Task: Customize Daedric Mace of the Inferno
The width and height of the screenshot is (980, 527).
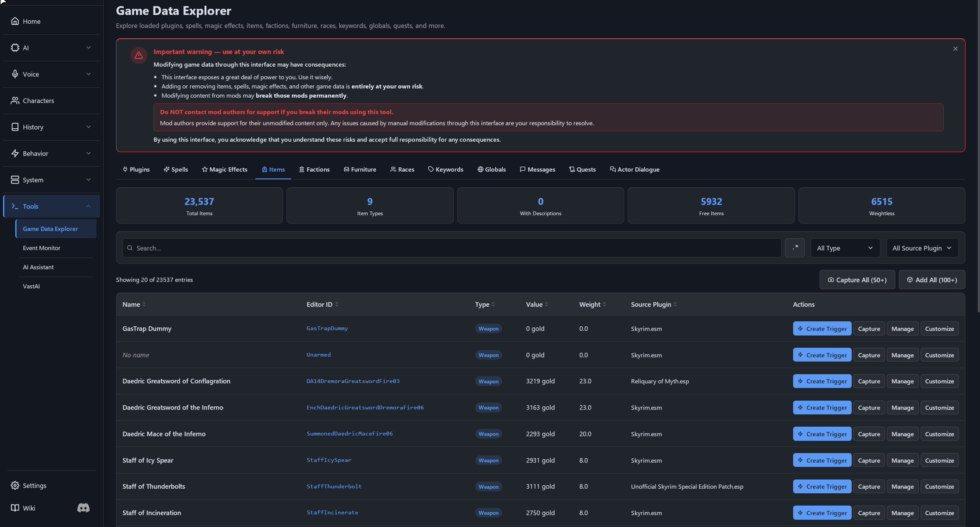Action: [x=939, y=434]
